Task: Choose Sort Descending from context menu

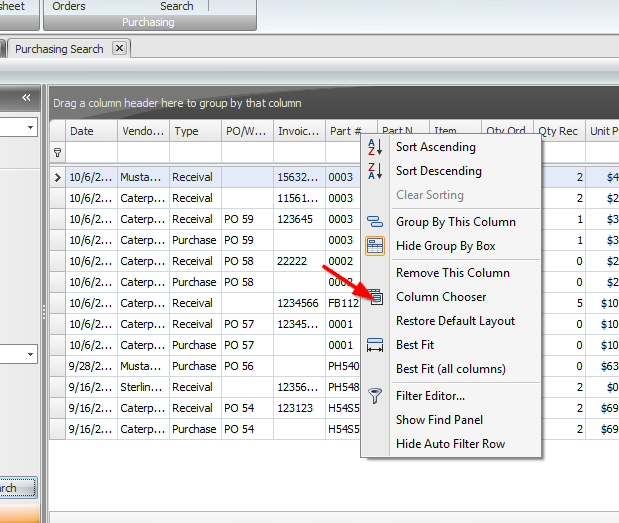Action: (x=439, y=171)
